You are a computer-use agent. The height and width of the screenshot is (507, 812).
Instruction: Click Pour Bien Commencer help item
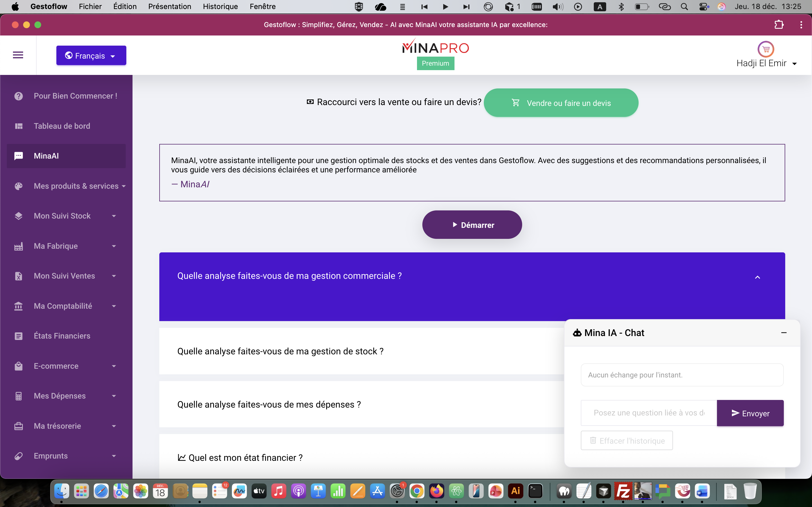coord(75,96)
